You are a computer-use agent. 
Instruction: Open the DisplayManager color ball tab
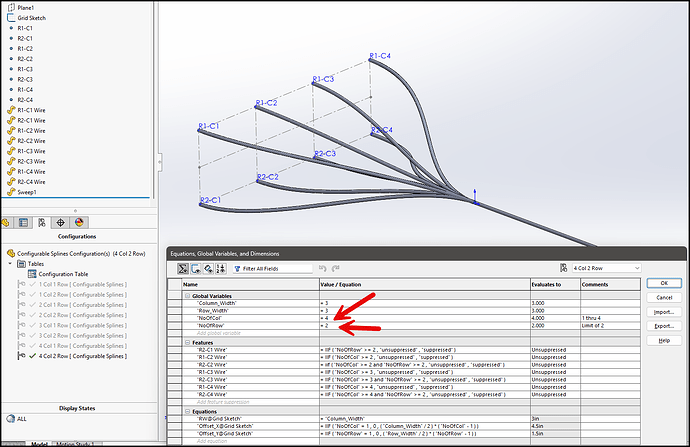(x=79, y=223)
